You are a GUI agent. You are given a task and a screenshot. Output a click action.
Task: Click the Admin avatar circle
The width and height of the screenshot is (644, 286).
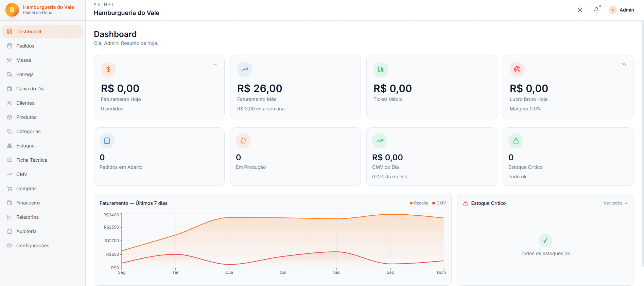coord(613,10)
